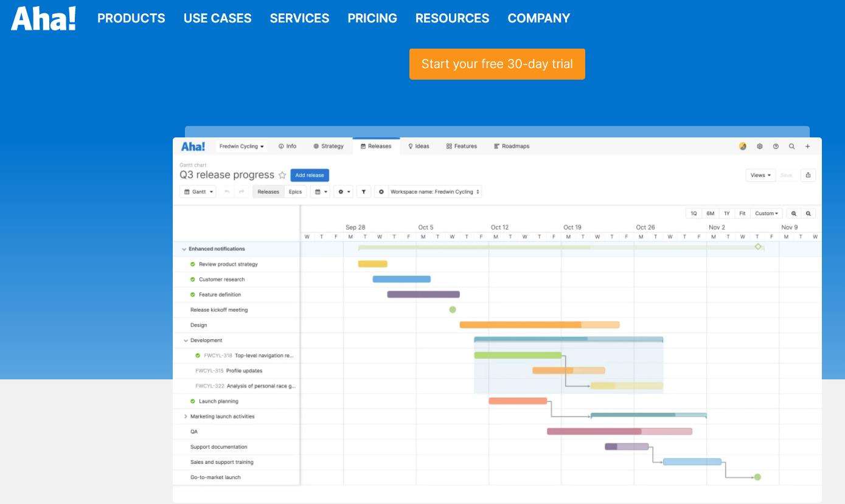Go to the PRICING page
Screen dimensions: 845x504
372,18
